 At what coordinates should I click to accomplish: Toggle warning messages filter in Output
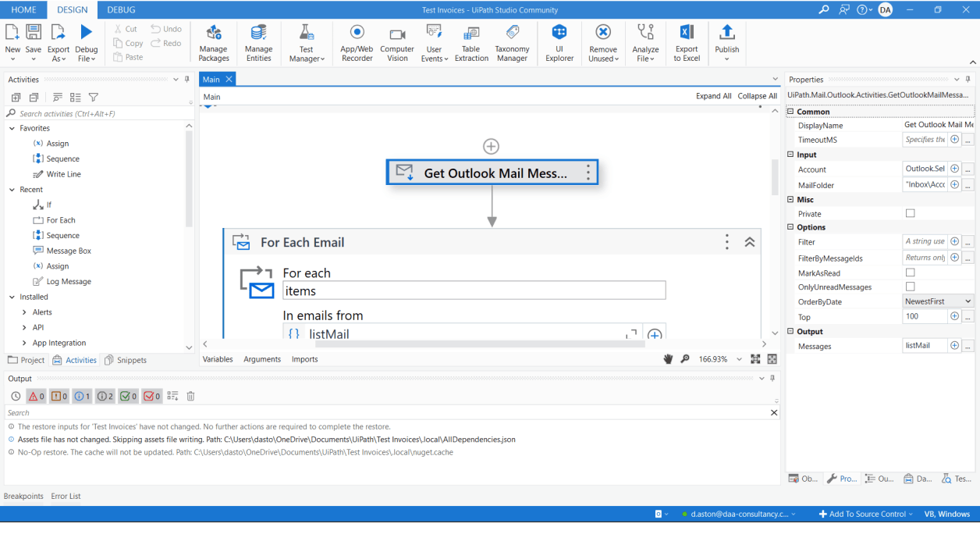pos(59,396)
